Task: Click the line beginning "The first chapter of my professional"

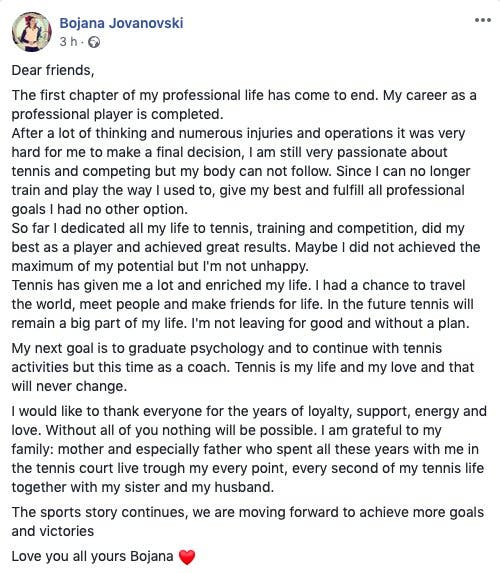Action: click(244, 95)
